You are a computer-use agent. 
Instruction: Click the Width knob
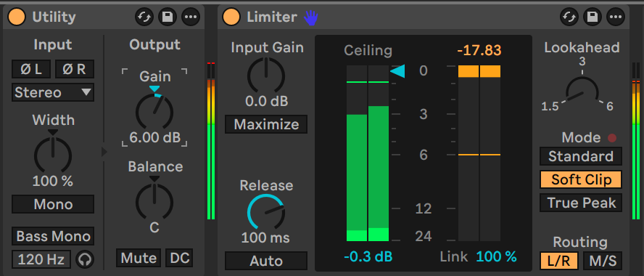(53, 155)
